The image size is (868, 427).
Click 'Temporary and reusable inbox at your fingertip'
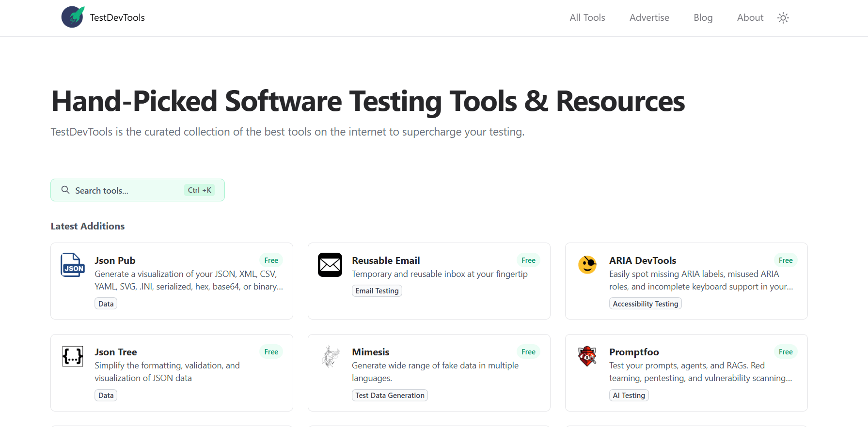(x=440, y=274)
